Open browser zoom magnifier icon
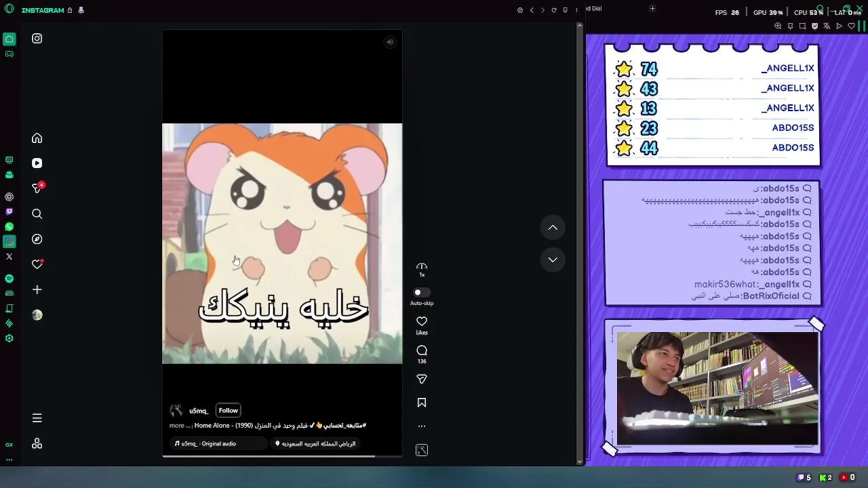The width and height of the screenshot is (868, 488). [x=778, y=26]
